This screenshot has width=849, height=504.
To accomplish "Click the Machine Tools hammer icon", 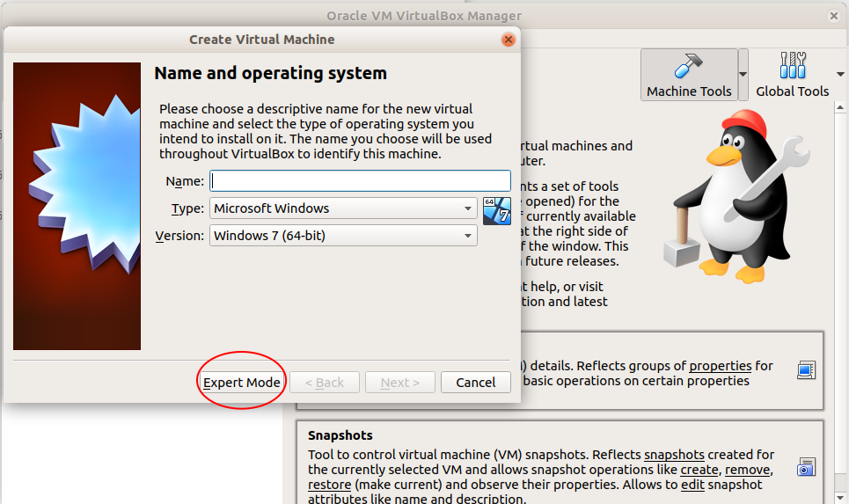I will point(688,66).
